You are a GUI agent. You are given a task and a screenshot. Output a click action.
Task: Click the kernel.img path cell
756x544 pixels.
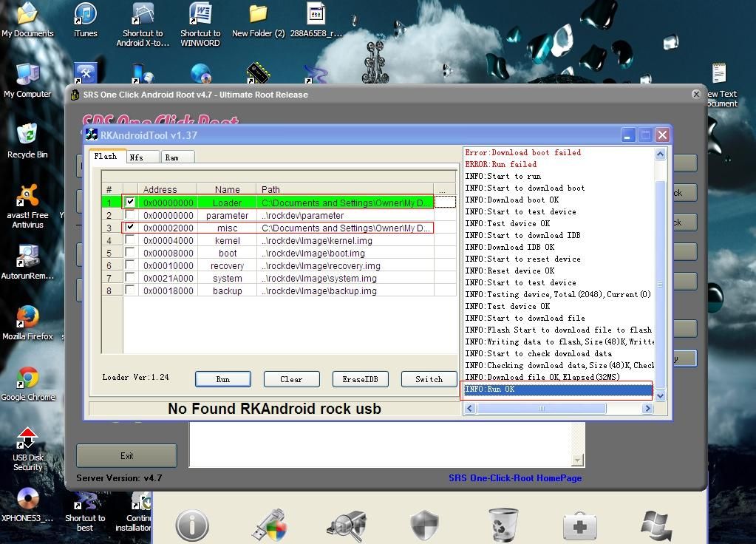click(345, 240)
